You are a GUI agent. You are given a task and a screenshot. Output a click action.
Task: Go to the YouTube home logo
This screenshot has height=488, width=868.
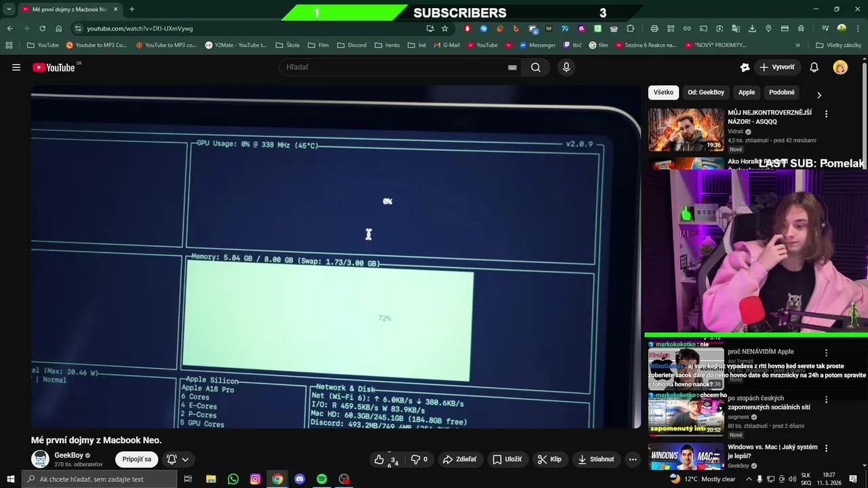[x=54, y=67]
